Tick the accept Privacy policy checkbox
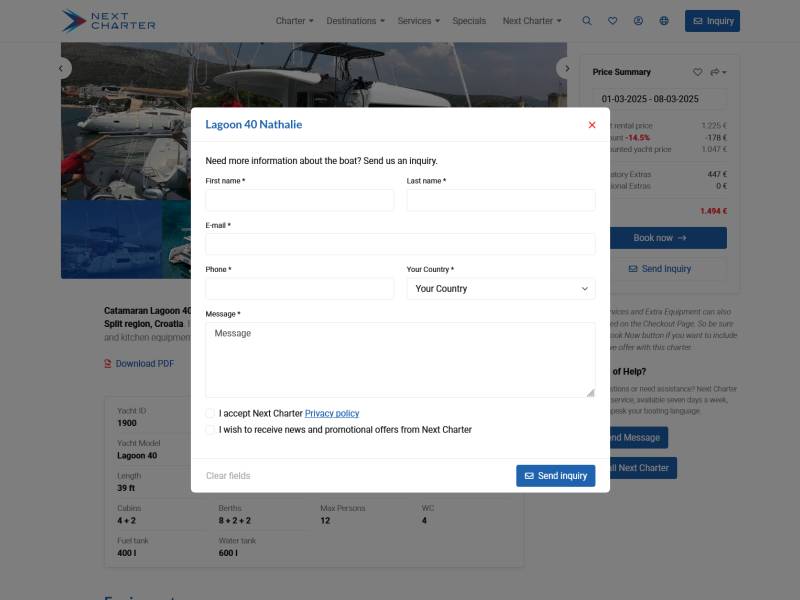This screenshot has height=600, width=800. tap(210, 413)
